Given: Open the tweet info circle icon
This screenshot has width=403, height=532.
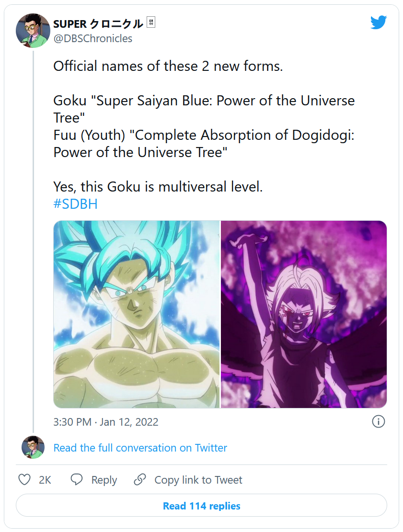Looking at the screenshot, I should tap(378, 421).
